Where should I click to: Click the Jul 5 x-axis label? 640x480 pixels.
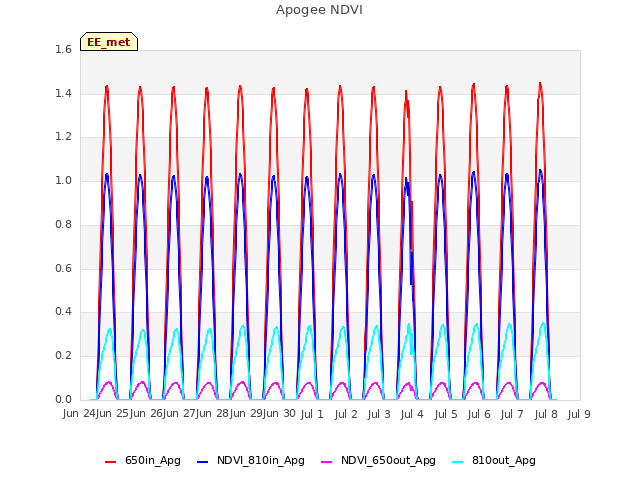click(446, 415)
